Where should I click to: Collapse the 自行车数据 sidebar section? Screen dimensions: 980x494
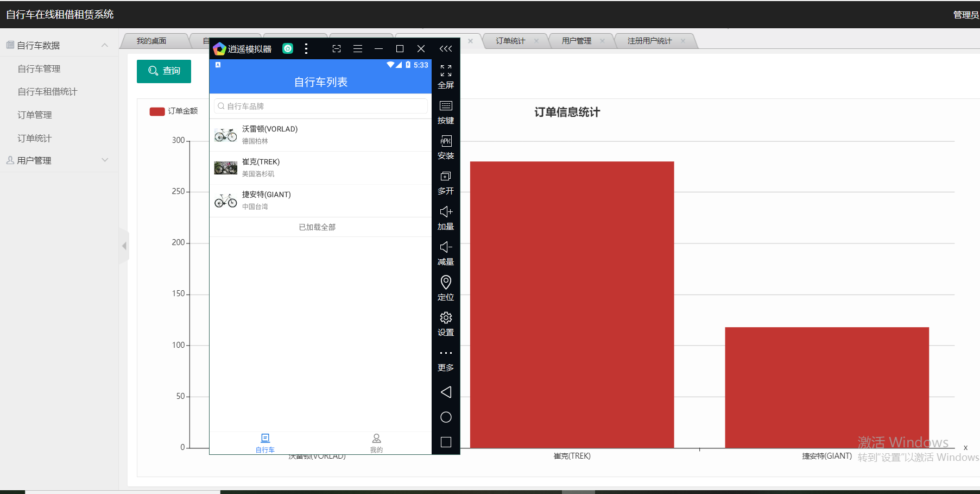[x=105, y=45]
